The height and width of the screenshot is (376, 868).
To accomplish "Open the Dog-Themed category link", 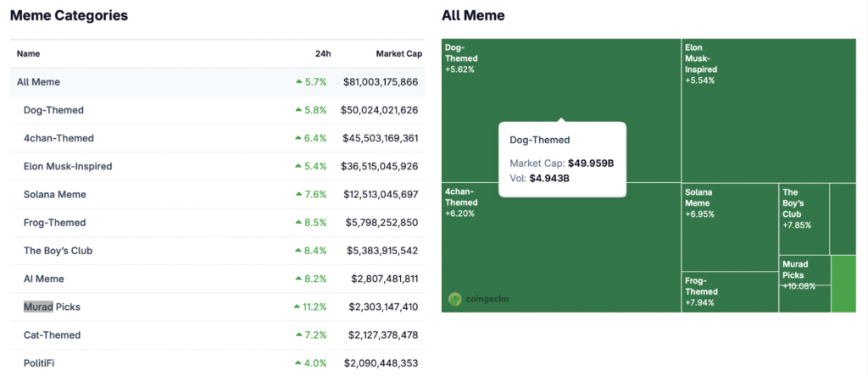I will coord(53,110).
